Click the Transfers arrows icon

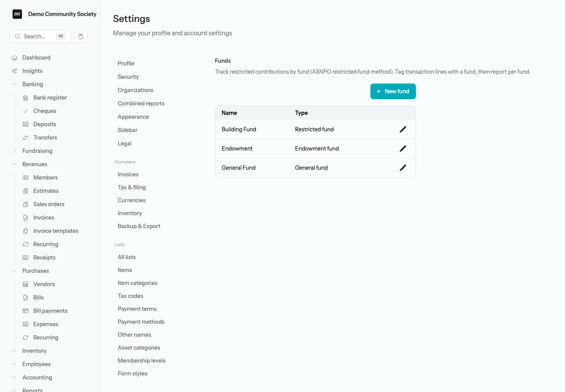click(x=26, y=138)
